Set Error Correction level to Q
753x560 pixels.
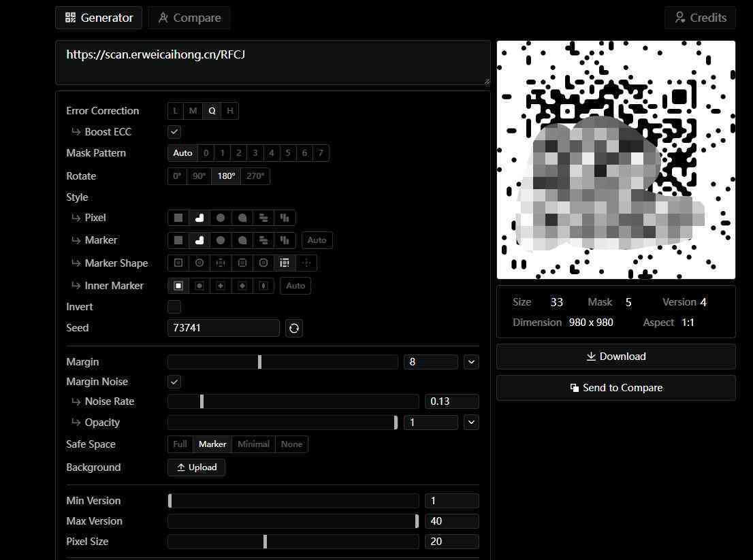pos(212,111)
